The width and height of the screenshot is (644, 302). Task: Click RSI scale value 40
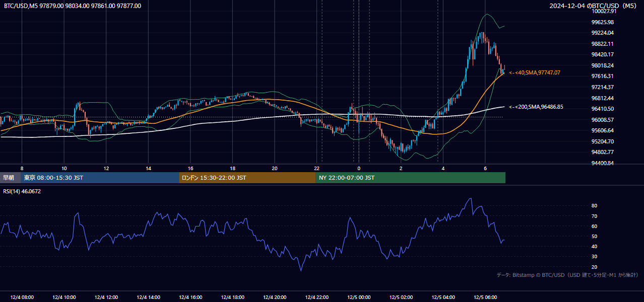pos(595,246)
